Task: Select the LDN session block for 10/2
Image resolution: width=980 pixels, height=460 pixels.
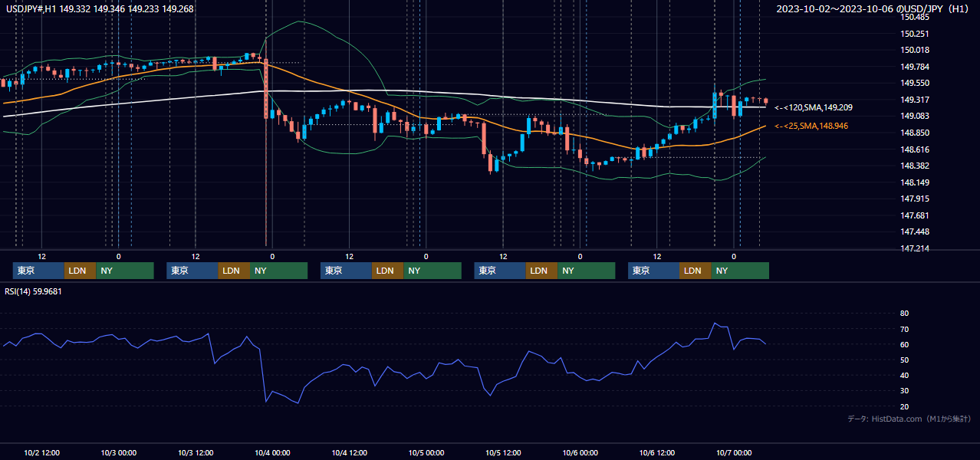Action: tap(80, 271)
